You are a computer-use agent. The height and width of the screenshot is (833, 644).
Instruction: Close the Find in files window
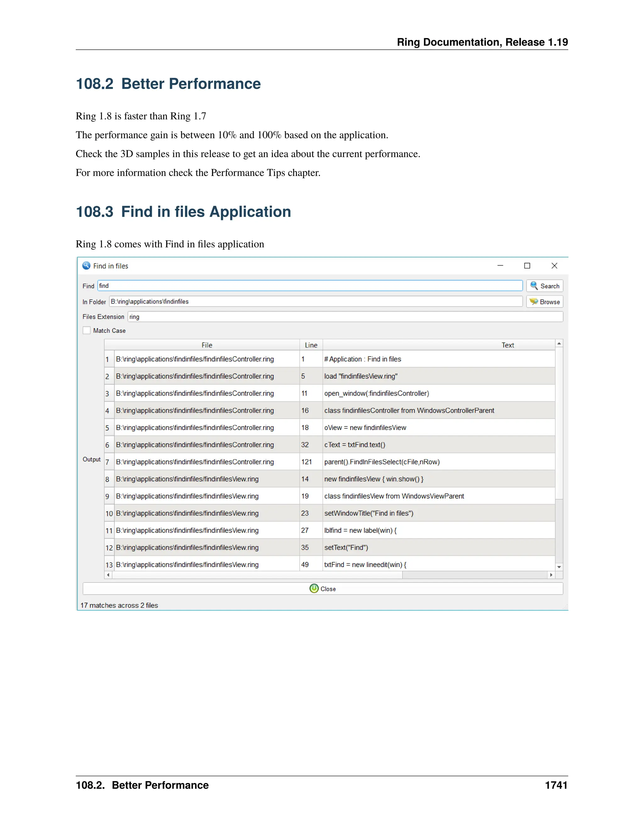[x=554, y=266]
